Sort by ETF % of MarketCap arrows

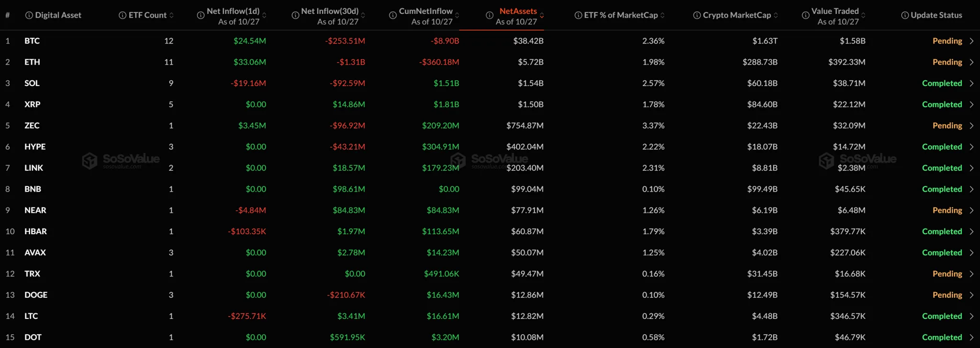[x=662, y=15]
